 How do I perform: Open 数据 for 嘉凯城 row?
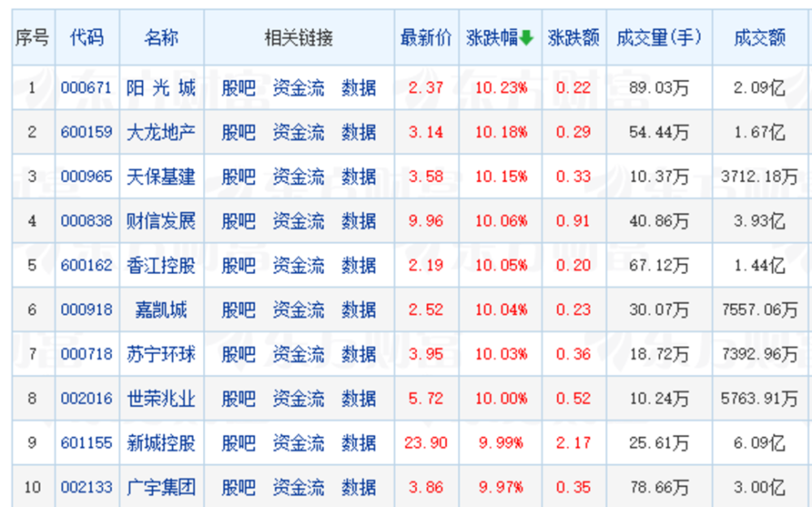point(359,310)
